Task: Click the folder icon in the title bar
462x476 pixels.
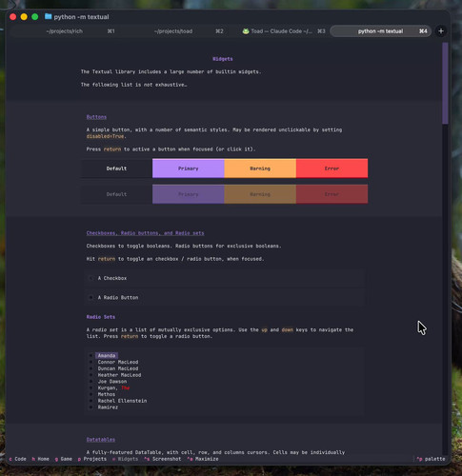Action: point(49,16)
